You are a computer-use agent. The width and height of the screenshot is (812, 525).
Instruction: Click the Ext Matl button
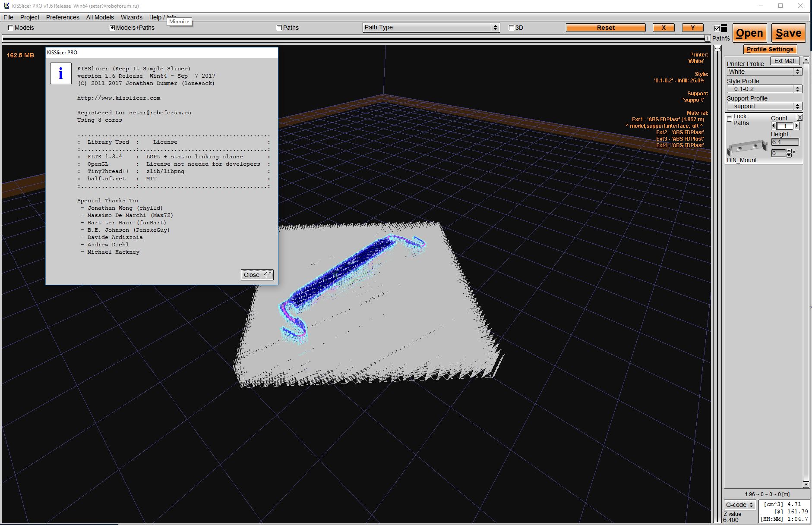tap(785, 61)
